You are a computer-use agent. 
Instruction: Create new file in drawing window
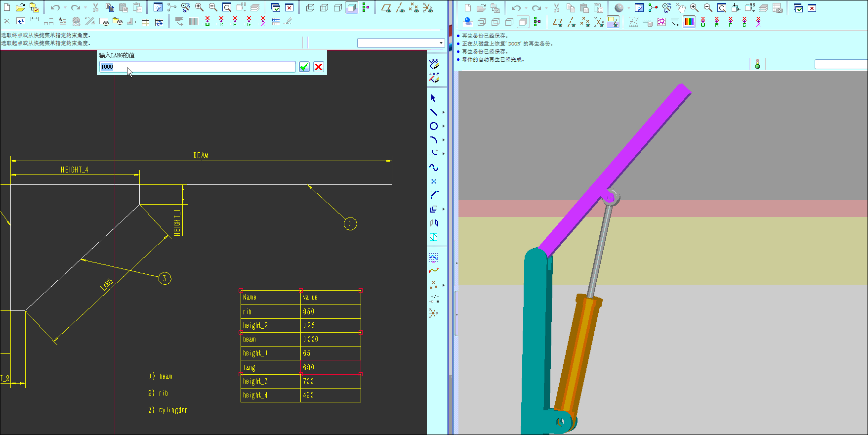pyautogui.click(x=7, y=7)
